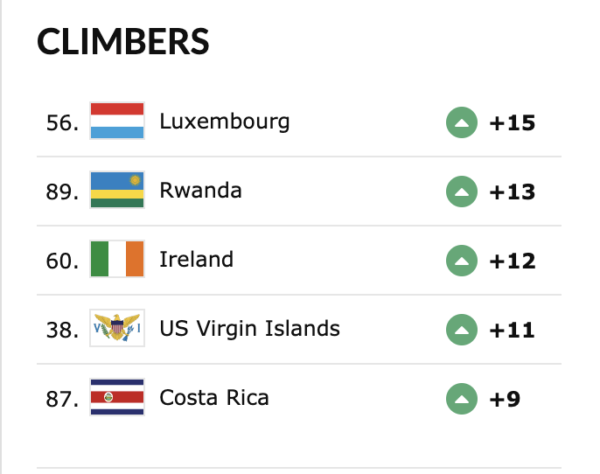
Task: Click the US Virgin Islands flag
Action: pyautogui.click(x=117, y=328)
